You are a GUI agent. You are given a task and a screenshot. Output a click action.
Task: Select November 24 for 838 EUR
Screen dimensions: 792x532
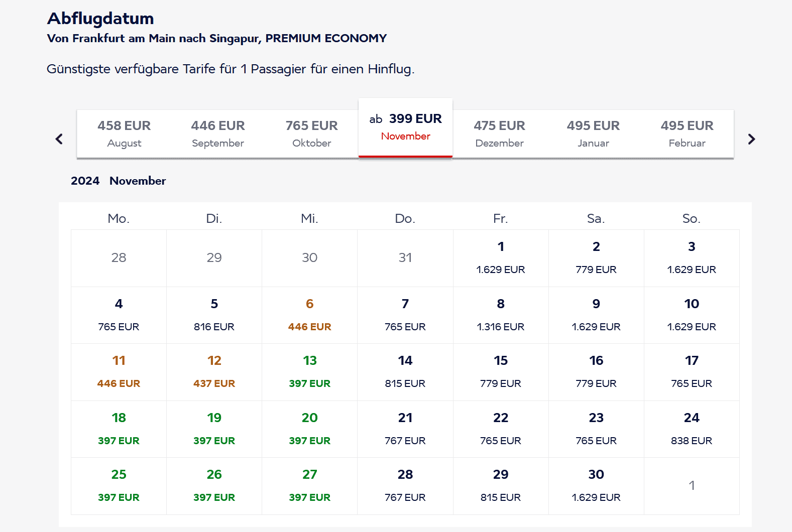(x=692, y=429)
